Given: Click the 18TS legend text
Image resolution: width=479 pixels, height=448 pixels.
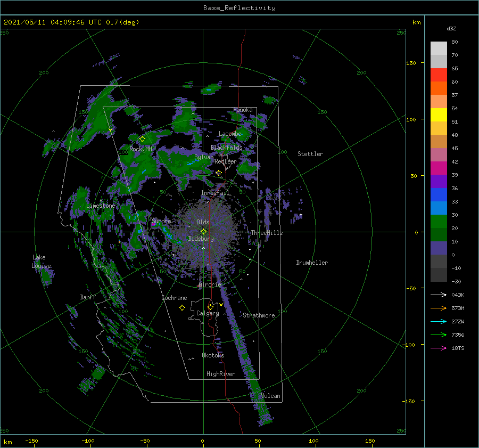Looking at the screenshot, I should pyautogui.click(x=458, y=348).
